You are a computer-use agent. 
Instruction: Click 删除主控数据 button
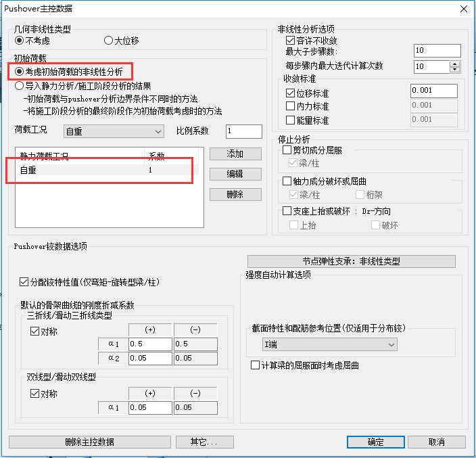(x=89, y=442)
